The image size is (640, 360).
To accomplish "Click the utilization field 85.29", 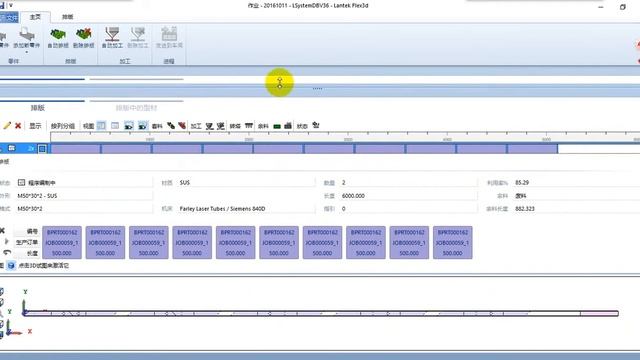I will tap(576, 182).
